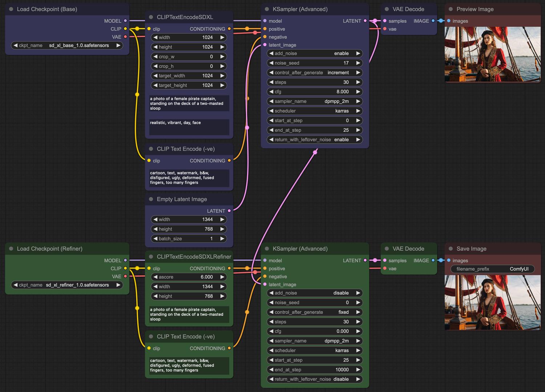
Task: Decrease target_height 1024 with left arrow
Action: [156, 85]
